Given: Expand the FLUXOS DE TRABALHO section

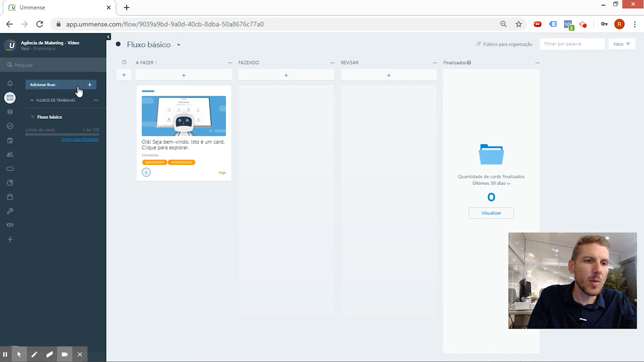Looking at the screenshot, I should [32, 100].
